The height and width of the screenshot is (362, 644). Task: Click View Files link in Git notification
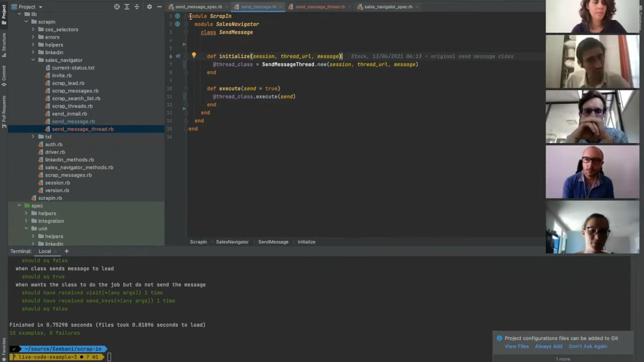517,346
